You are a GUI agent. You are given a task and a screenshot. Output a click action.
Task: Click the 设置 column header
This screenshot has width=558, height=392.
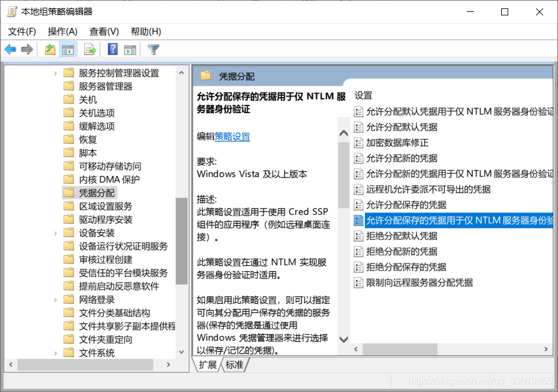pos(363,95)
